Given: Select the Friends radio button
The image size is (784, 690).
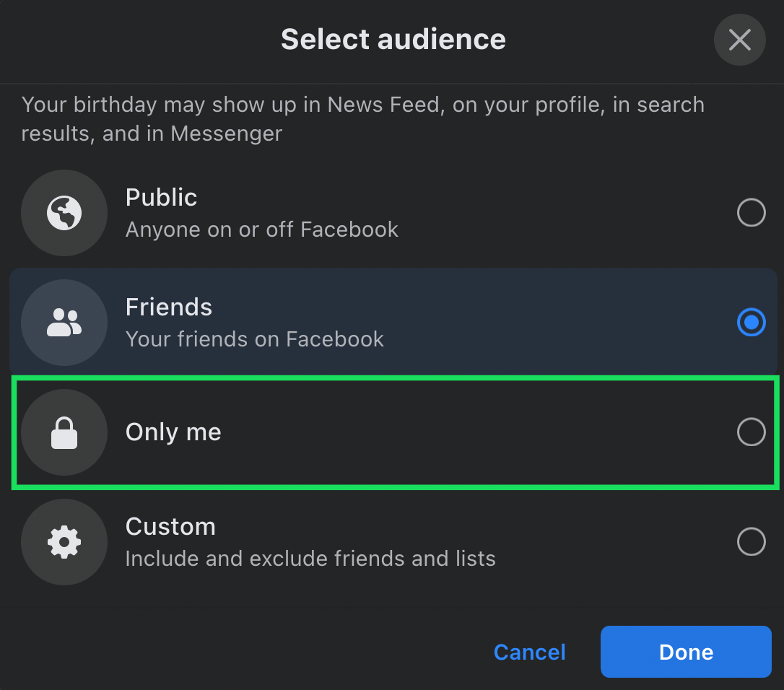Looking at the screenshot, I should [751, 322].
